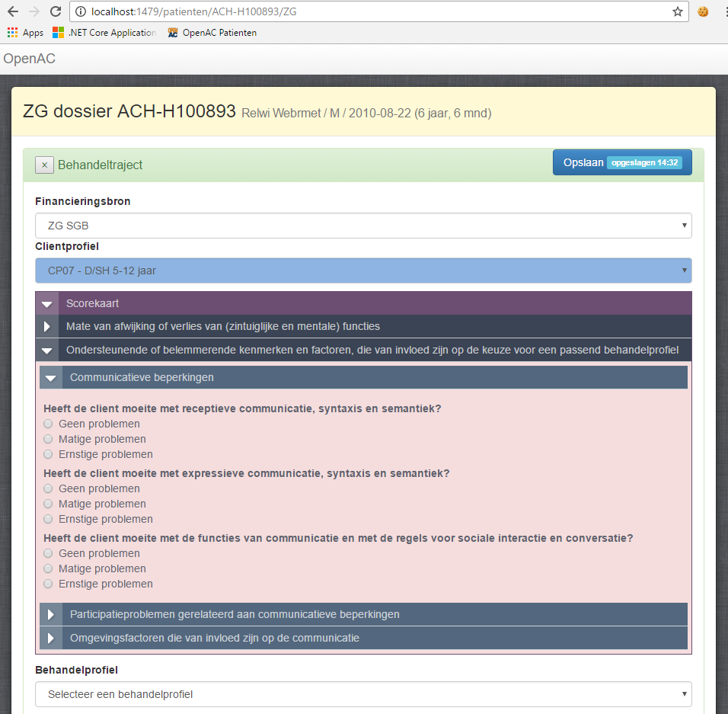Open the Financieringsbron dropdown

(362, 226)
